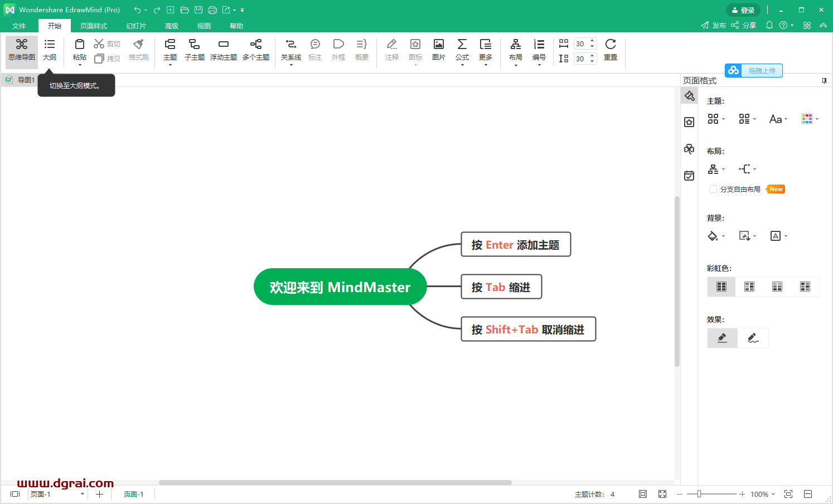Enable 分支自由布局 checkbox
Image resolution: width=833 pixels, height=504 pixels.
pos(713,190)
